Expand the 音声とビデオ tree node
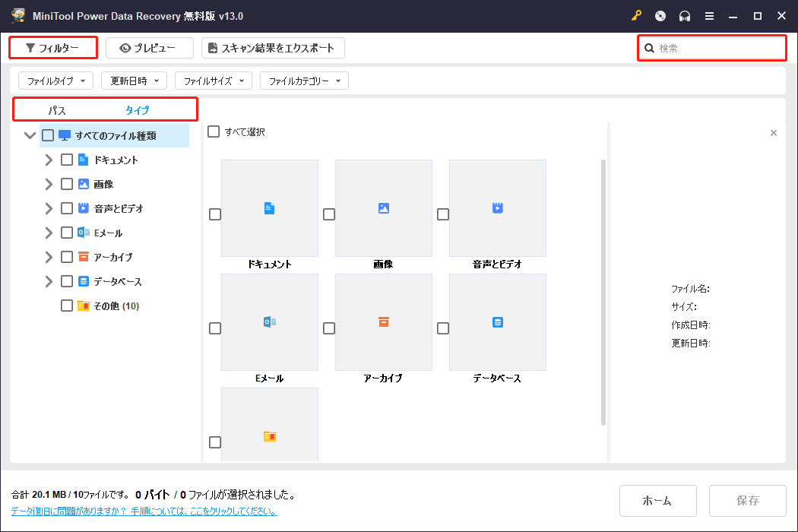Image resolution: width=798 pixels, height=532 pixels. point(49,208)
